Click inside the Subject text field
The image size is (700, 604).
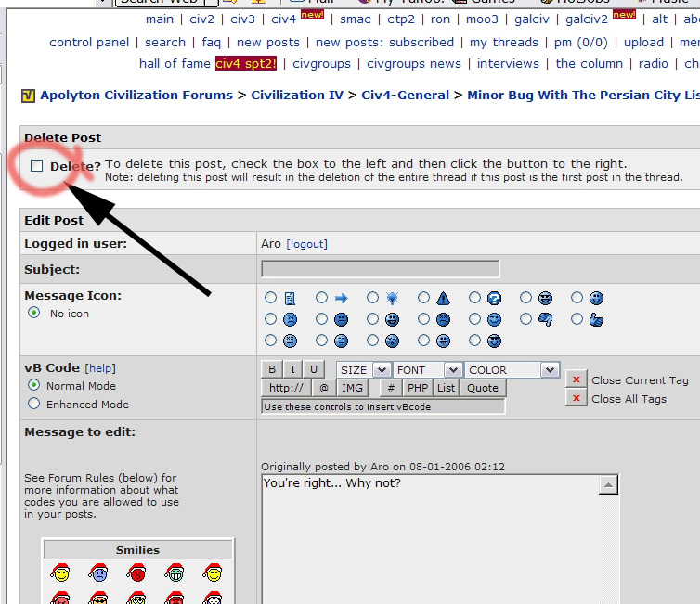click(x=380, y=269)
